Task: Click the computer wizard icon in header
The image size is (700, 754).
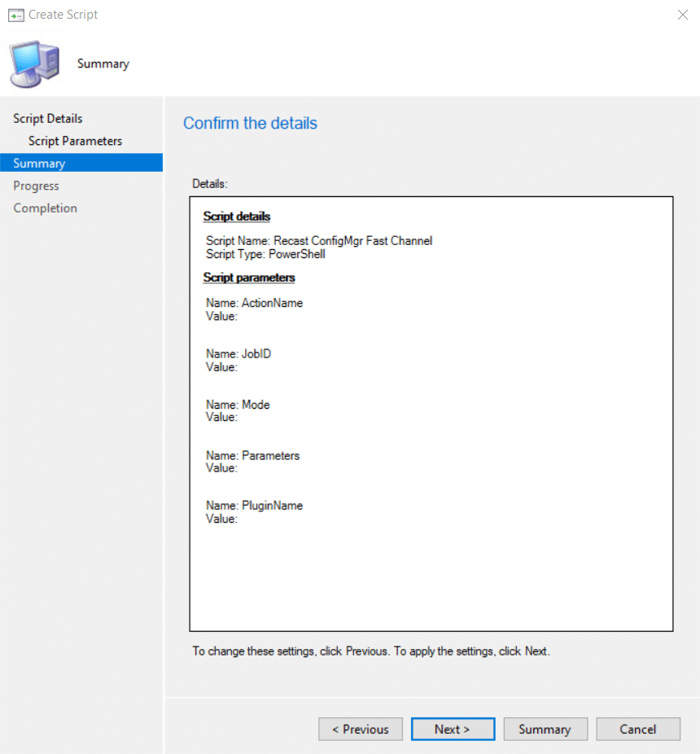Action: pos(33,64)
